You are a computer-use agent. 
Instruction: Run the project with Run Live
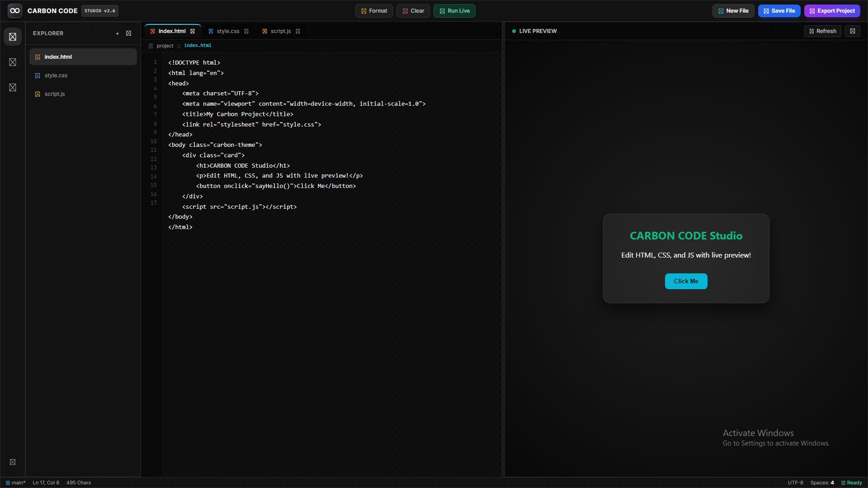pyautogui.click(x=454, y=11)
